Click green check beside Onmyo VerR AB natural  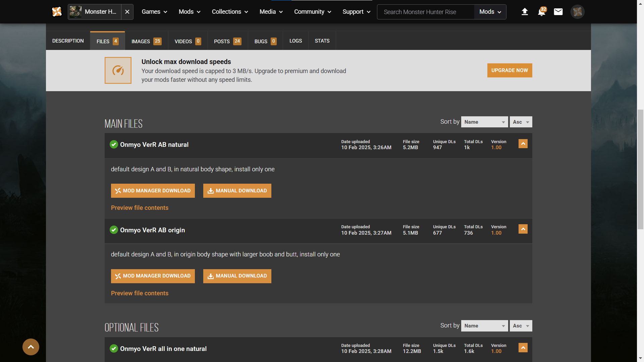[x=114, y=144]
